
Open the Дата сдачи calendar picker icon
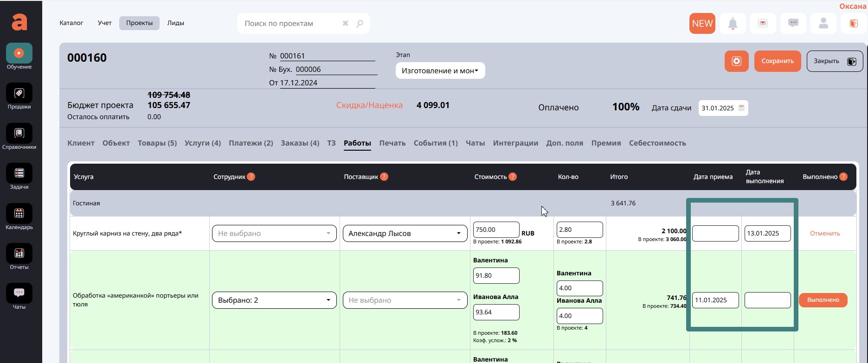pos(741,108)
